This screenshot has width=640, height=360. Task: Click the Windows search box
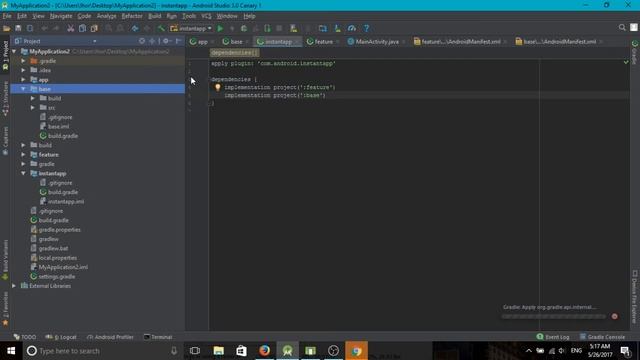click(102, 351)
